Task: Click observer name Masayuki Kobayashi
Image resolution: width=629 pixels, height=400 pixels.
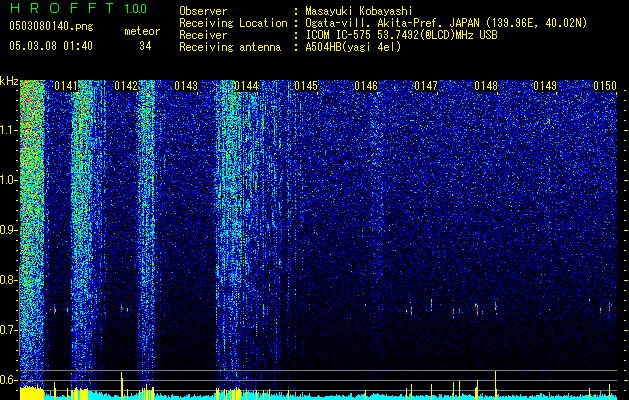Action: (x=358, y=12)
